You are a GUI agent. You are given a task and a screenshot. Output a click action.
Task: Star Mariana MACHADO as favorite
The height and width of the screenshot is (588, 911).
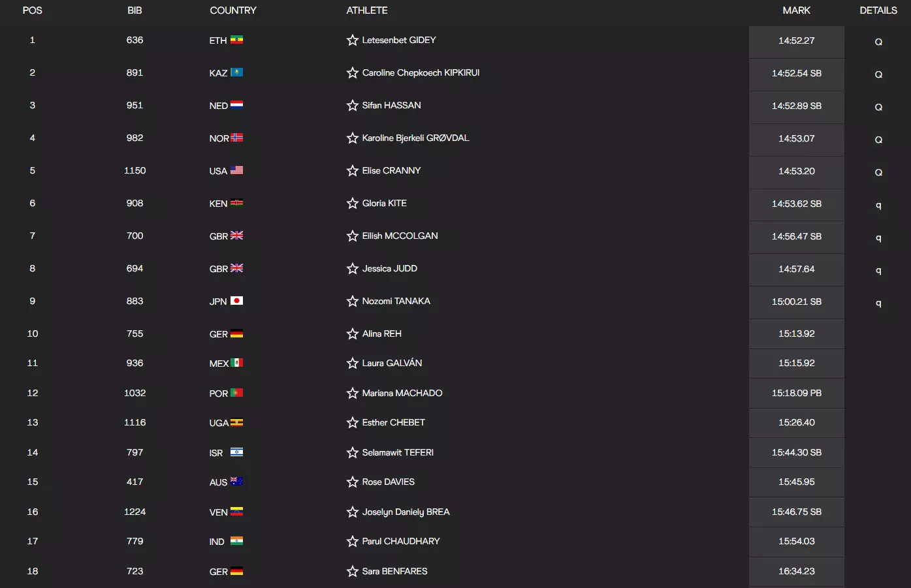tap(353, 394)
